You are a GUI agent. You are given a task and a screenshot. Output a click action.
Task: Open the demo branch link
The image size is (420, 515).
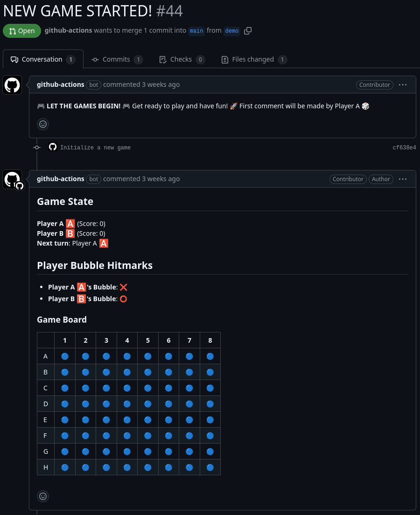click(232, 31)
